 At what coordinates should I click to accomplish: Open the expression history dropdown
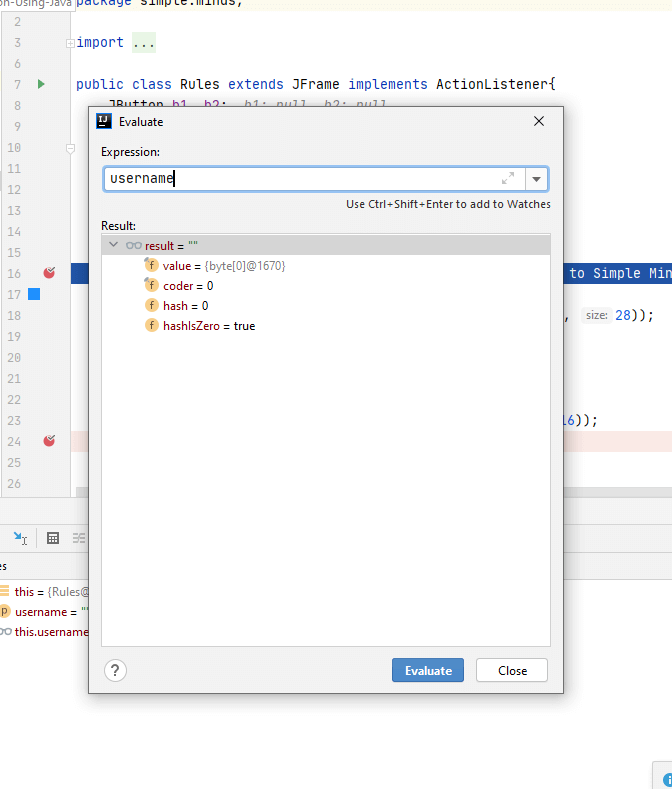537,179
